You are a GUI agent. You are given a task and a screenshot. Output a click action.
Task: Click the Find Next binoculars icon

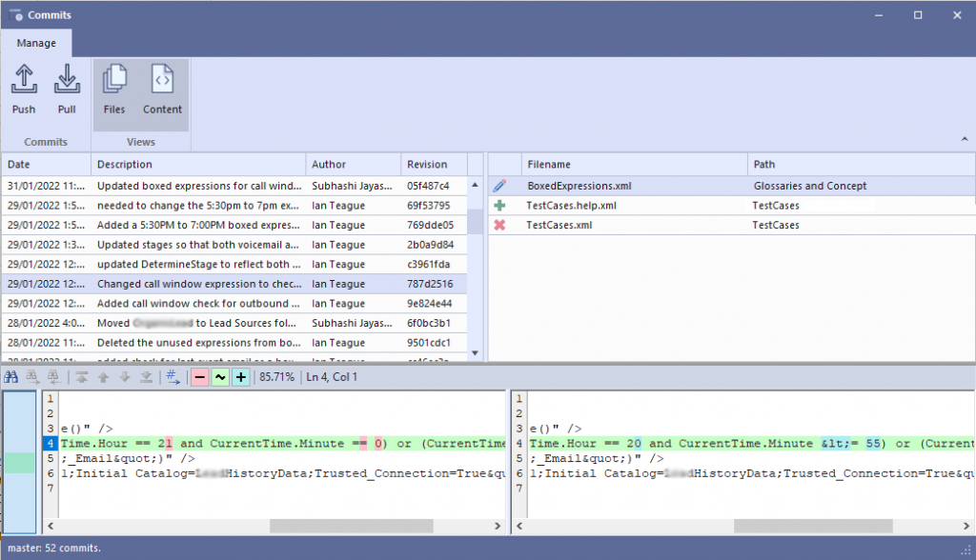[x=32, y=377]
